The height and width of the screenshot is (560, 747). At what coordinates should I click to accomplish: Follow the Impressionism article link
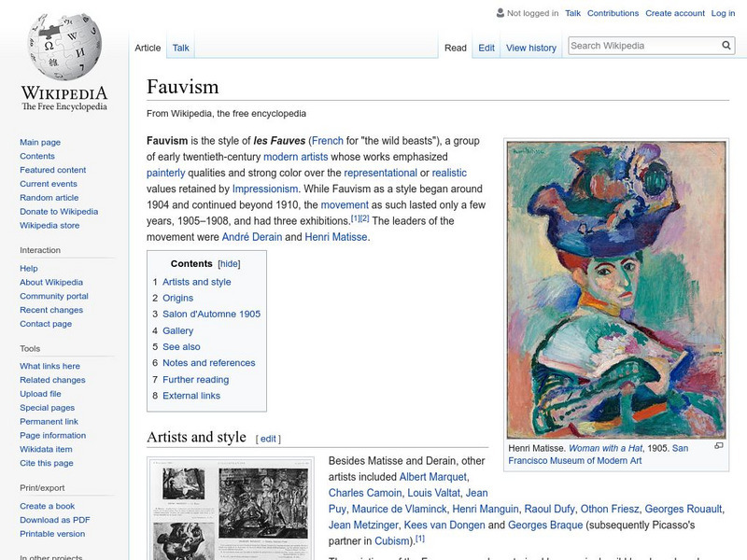tap(265, 189)
